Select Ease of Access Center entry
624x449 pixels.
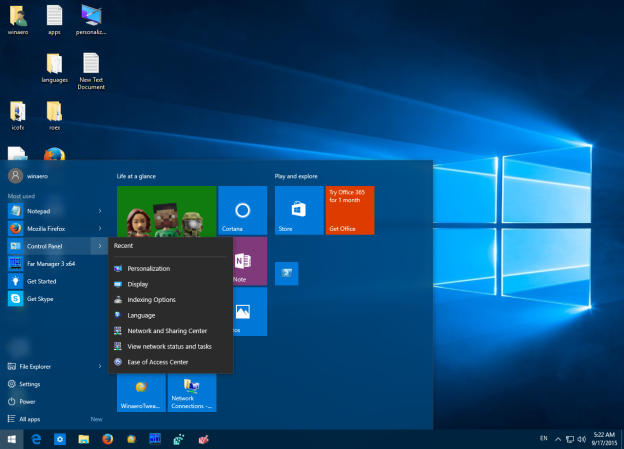point(170,362)
